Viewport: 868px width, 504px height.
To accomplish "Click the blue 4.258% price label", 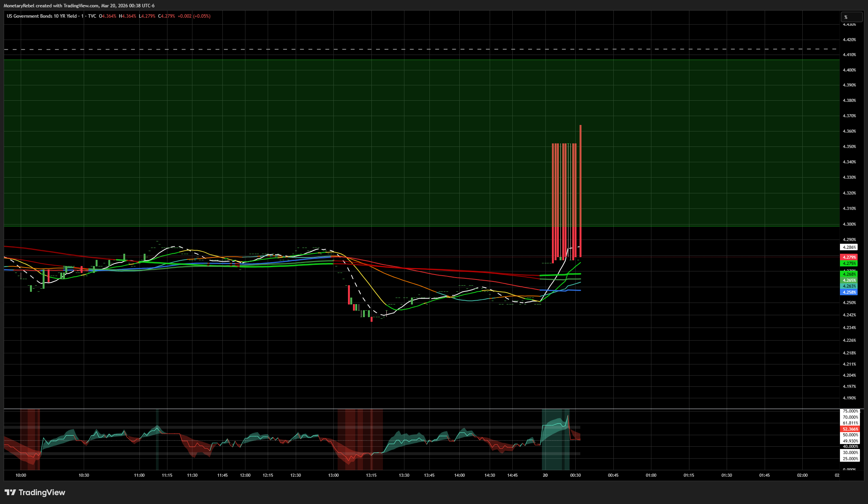I will pyautogui.click(x=849, y=292).
